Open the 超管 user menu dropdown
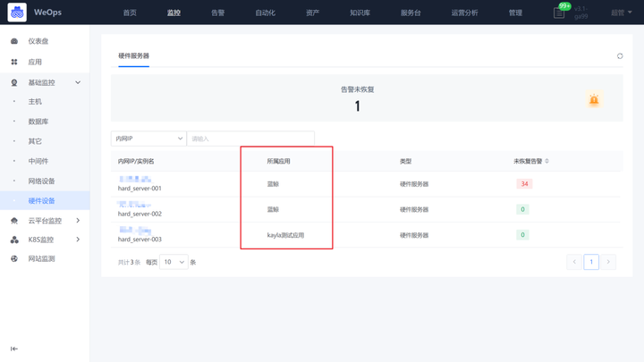This screenshot has width=644, height=362. 621,13
